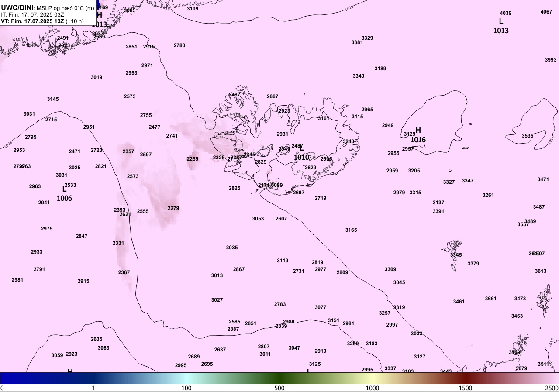Click the height value 3205
The height and width of the screenshot is (392, 559).
pos(414,171)
